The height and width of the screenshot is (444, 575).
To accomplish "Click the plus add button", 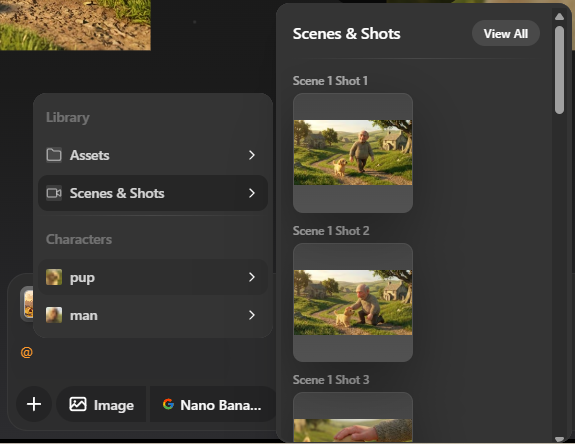I will [34, 404].
